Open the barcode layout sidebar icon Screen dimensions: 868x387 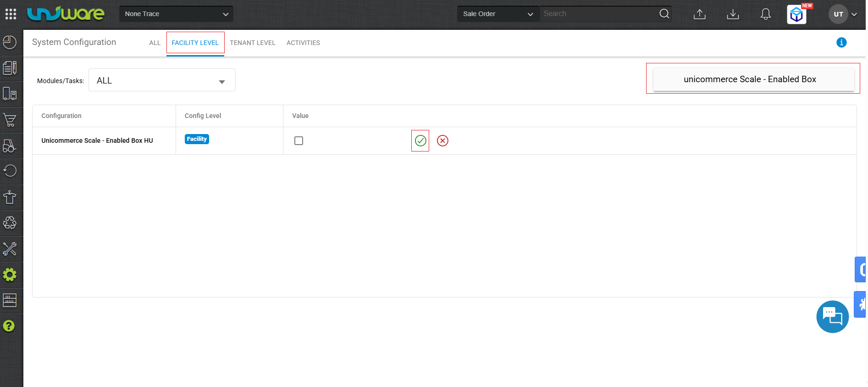(x=10, y=300)
